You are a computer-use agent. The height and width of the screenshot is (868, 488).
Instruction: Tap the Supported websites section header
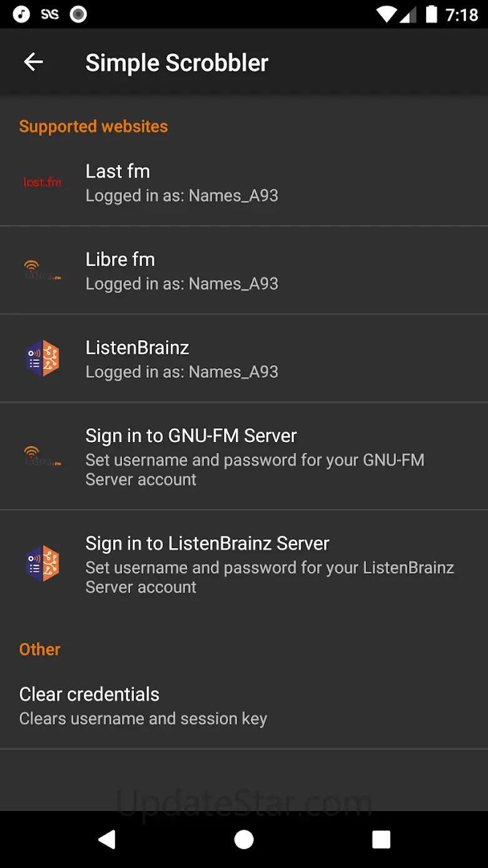(x=93, y=127)
